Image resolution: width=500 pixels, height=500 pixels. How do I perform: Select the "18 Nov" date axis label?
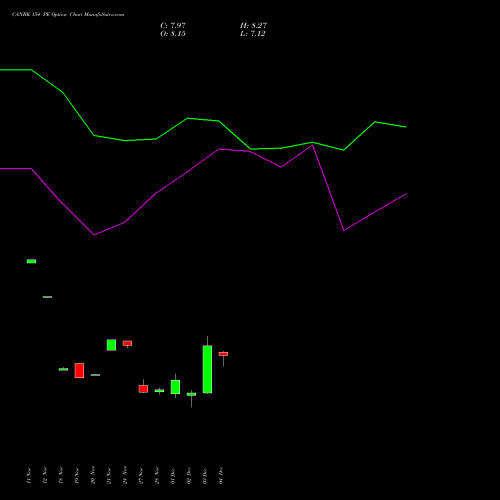[61, 475]
